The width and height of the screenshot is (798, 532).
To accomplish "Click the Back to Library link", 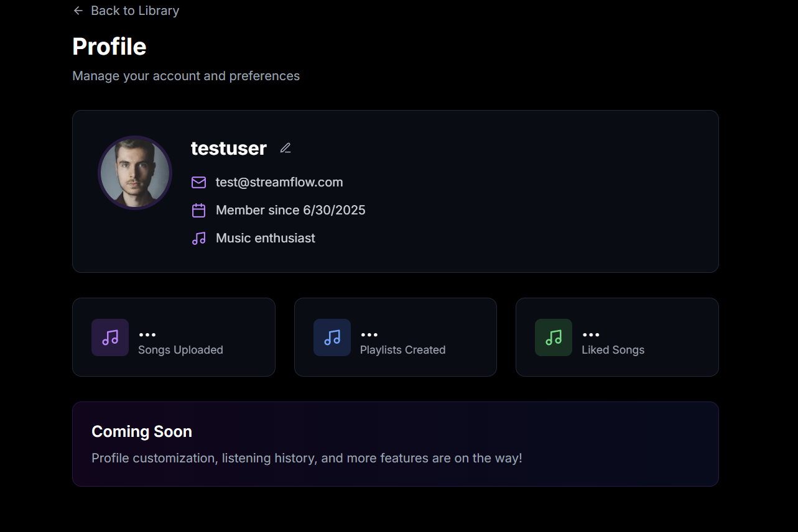I will 126,11.
